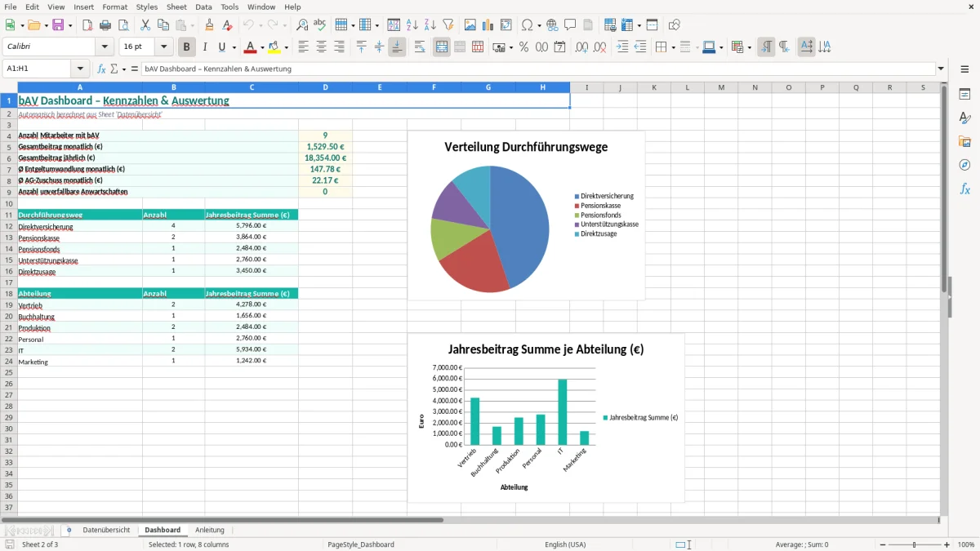The height and width of the screenshot is (551, 980).
Task: Switch to the Anleitung sheet tab
Action: pos(210,531)
